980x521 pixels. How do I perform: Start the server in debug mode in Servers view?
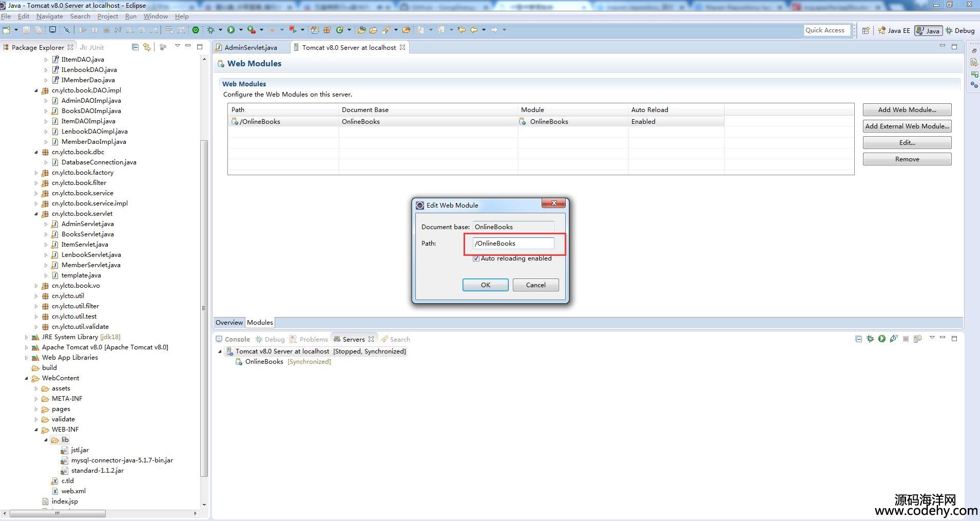click(870, 339)
